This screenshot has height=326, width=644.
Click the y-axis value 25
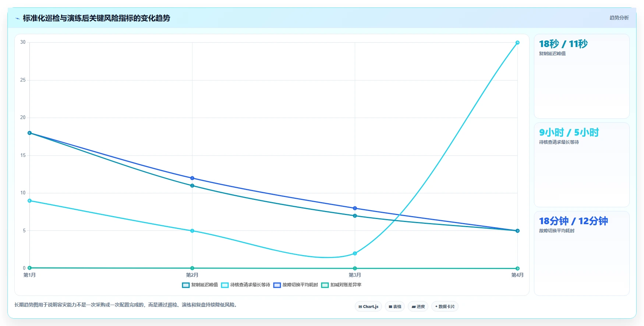click(23, 80)
